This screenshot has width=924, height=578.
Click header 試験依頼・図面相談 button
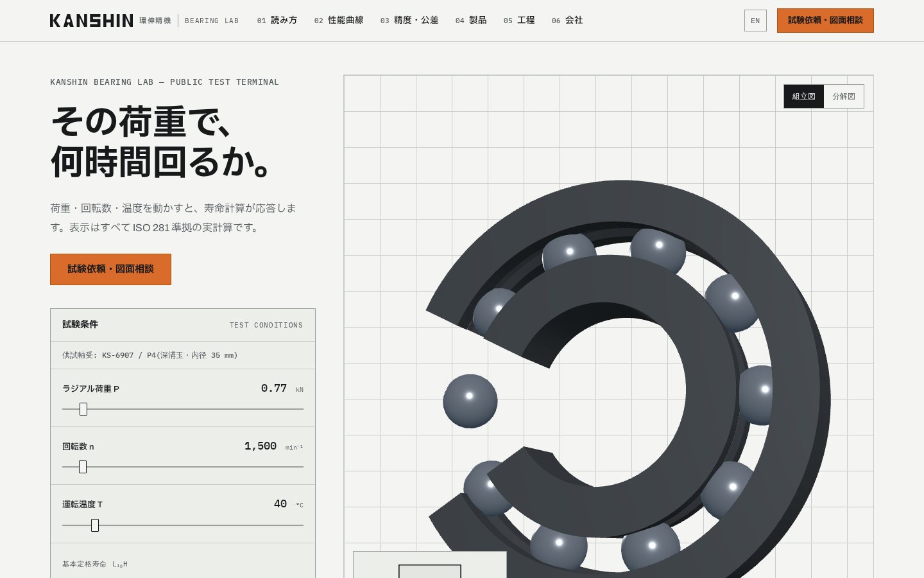pyautogui.click(x=825, y=21)
